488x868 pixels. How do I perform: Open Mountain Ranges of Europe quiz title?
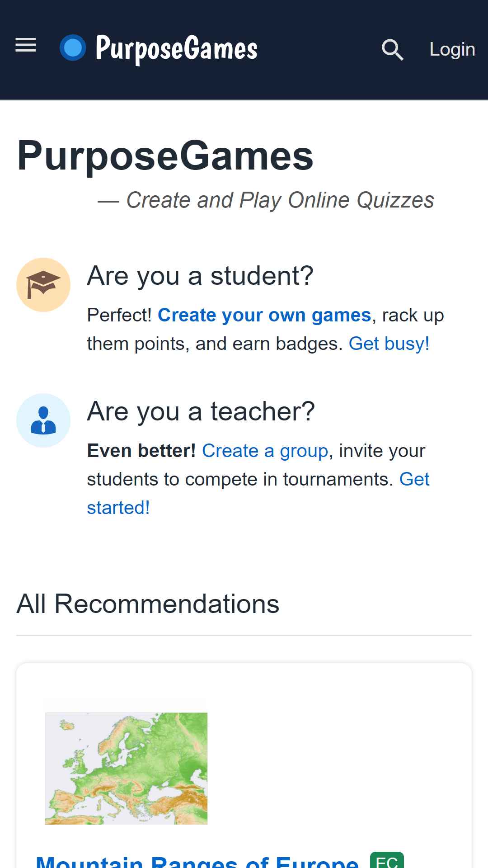click(x=197, y=862)
